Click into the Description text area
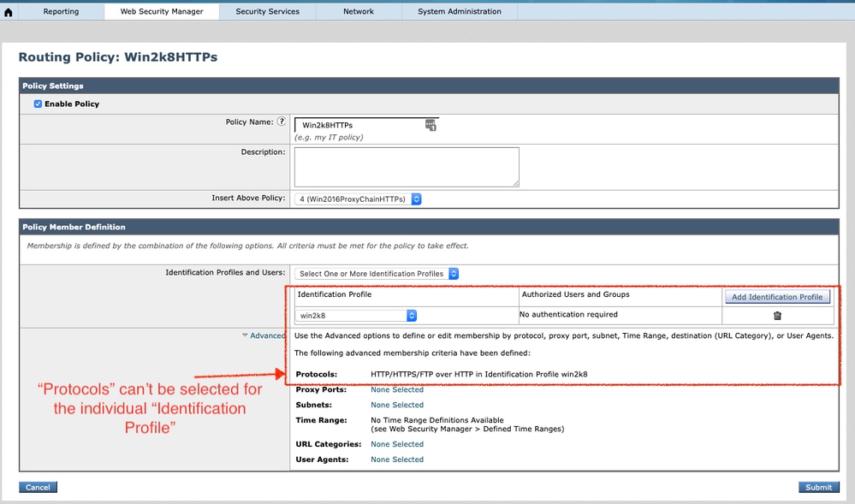 (407, 167)
